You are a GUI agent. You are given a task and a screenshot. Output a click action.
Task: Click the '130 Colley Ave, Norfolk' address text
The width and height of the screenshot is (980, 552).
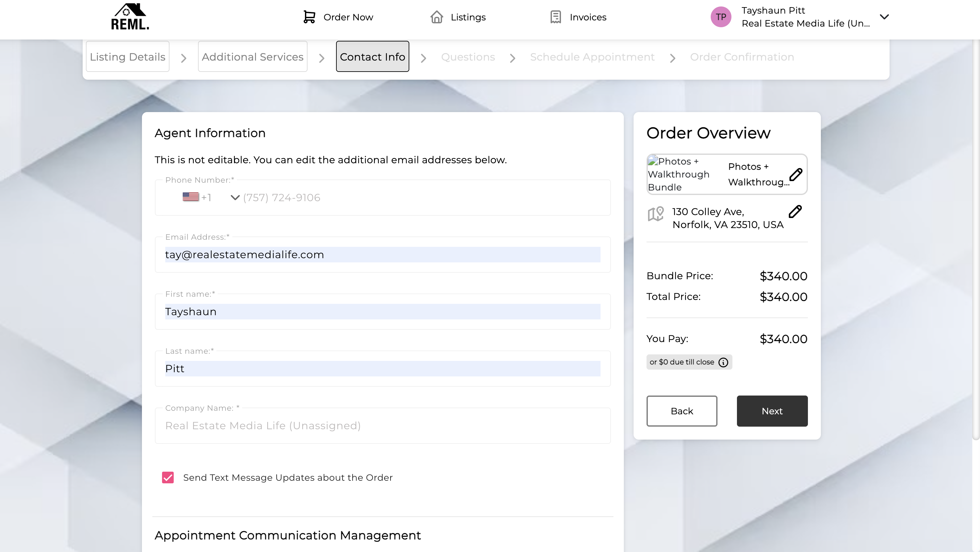(x=728, y=218)
